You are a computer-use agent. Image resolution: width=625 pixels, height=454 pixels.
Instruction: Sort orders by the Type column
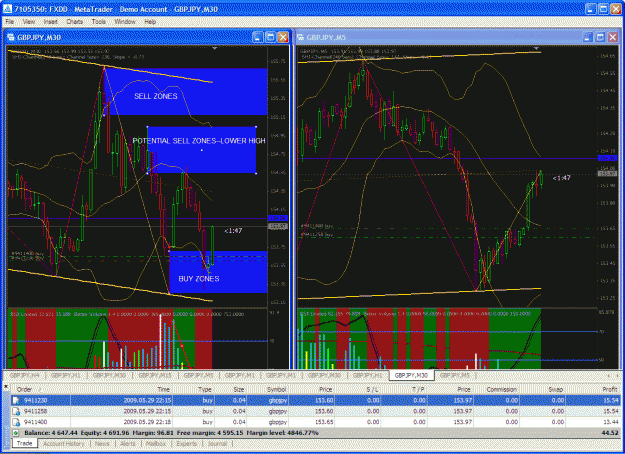193,389
